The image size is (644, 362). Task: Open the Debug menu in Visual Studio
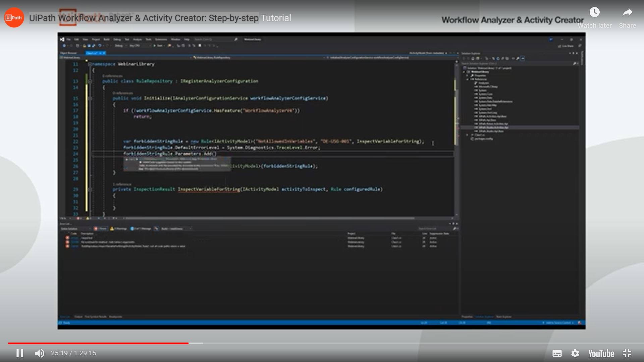pyautogui.click(x=117, y=39)
